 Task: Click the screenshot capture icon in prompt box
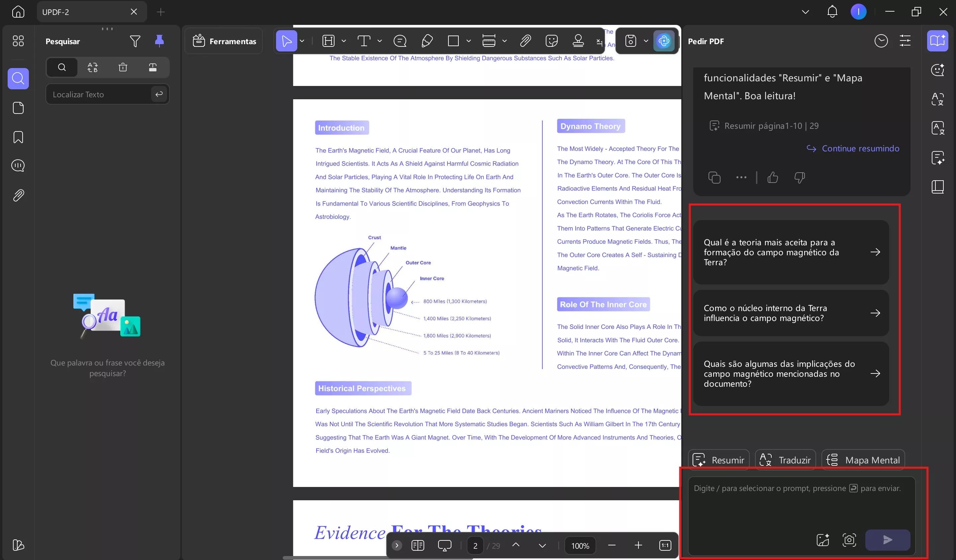pos(849,540)
